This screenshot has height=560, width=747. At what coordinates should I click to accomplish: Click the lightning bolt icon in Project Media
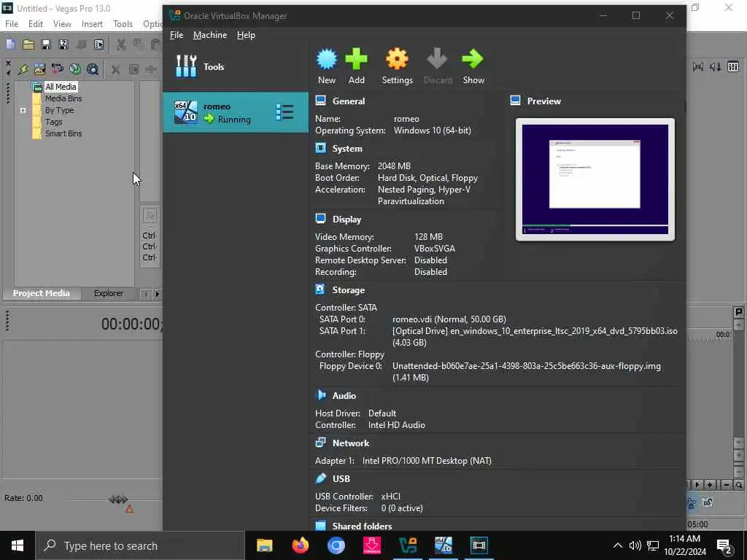[23, 69]
